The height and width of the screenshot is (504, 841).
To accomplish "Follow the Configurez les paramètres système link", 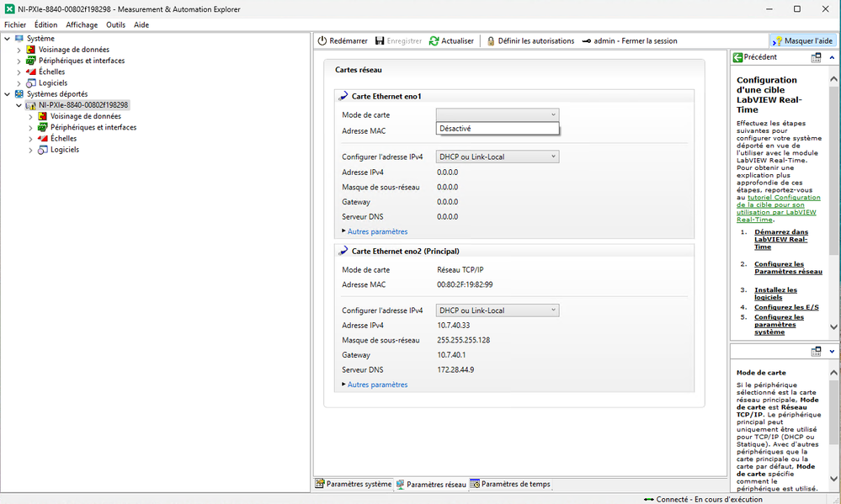I will (779, 325).
